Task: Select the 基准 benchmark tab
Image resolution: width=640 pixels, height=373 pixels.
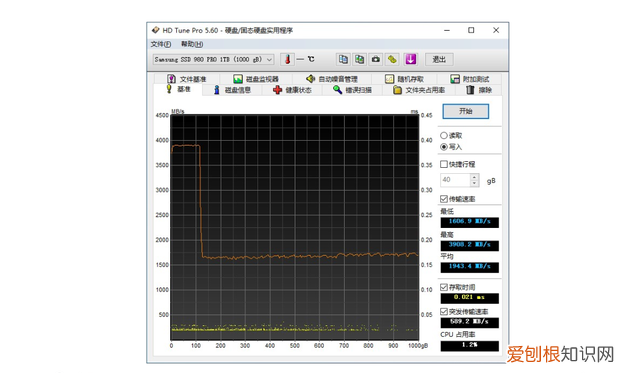Action: point(178,89)
